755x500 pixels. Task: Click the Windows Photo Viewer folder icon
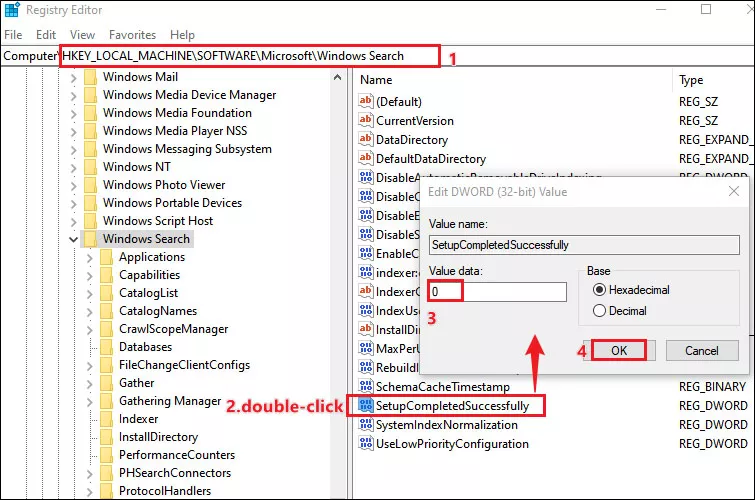click(x=91, y=185)
